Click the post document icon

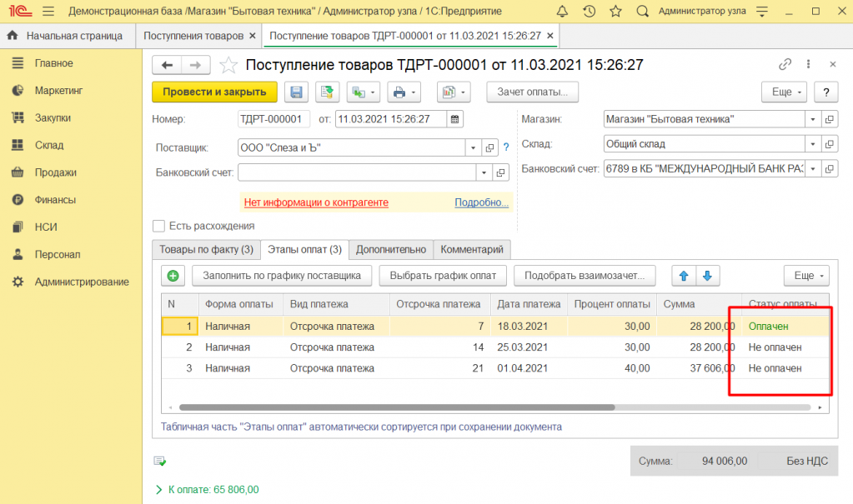click(327, 92)
